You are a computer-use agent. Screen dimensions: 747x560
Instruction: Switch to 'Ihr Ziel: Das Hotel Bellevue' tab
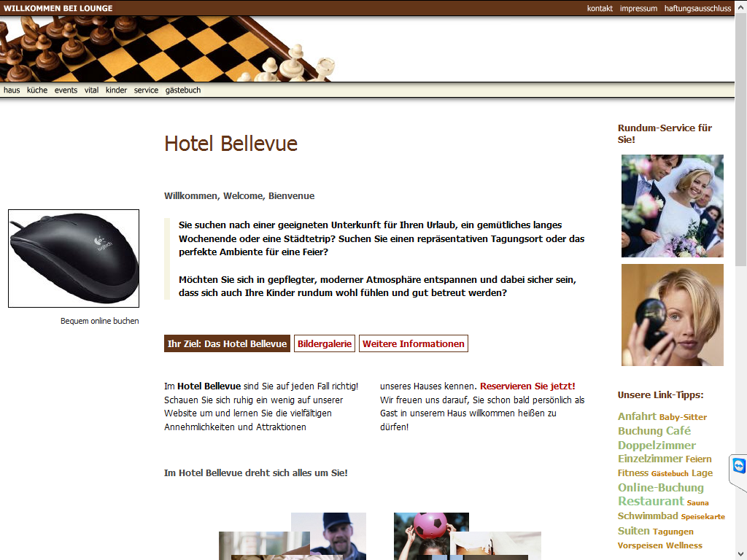(x=228, y=344)
